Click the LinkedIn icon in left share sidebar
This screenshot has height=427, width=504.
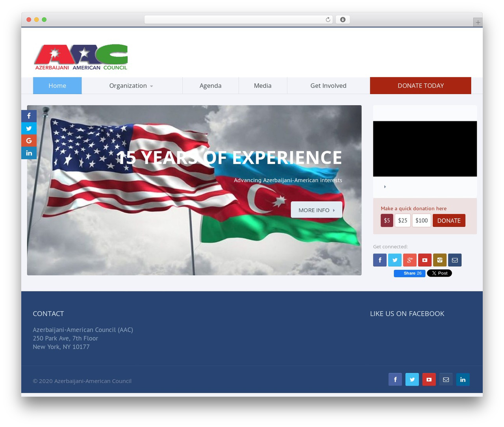(29, 153)
